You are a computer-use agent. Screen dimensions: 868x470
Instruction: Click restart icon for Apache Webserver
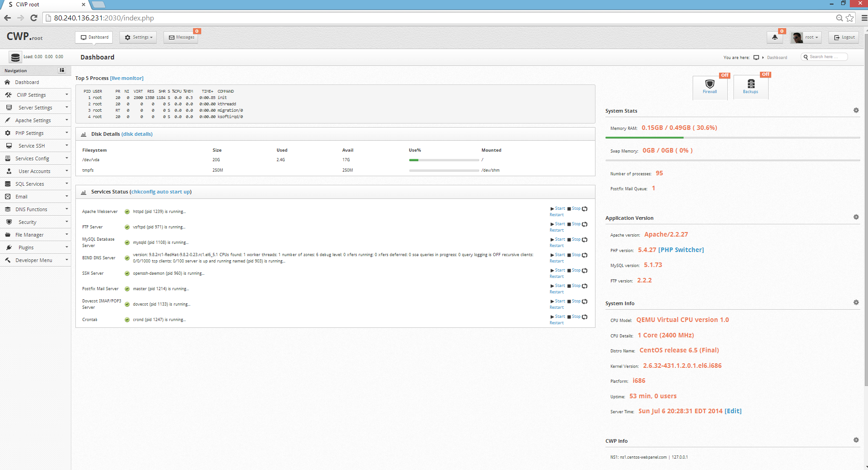click(585, 209)
